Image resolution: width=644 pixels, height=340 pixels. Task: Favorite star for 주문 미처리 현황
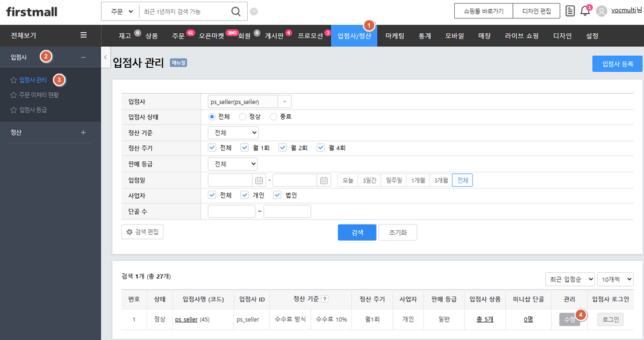(14, 95)
